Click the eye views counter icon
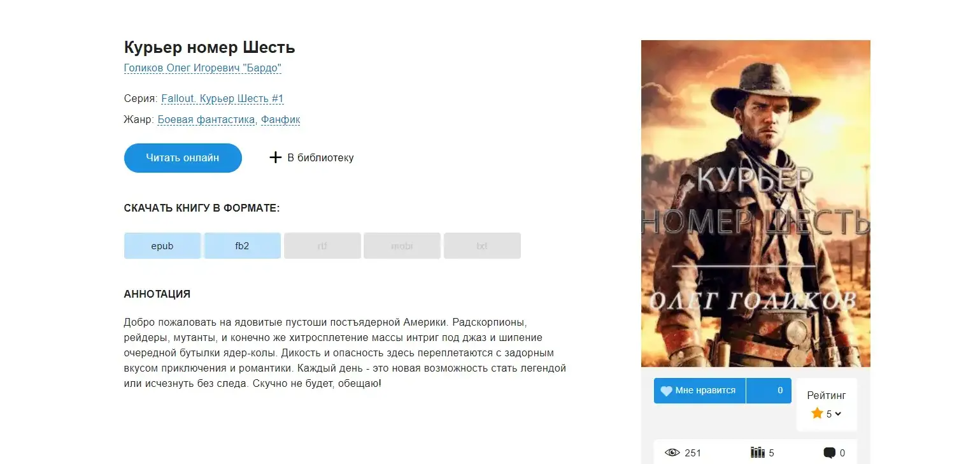The width and height of the screenshot is (980, 464). [672, 453]
